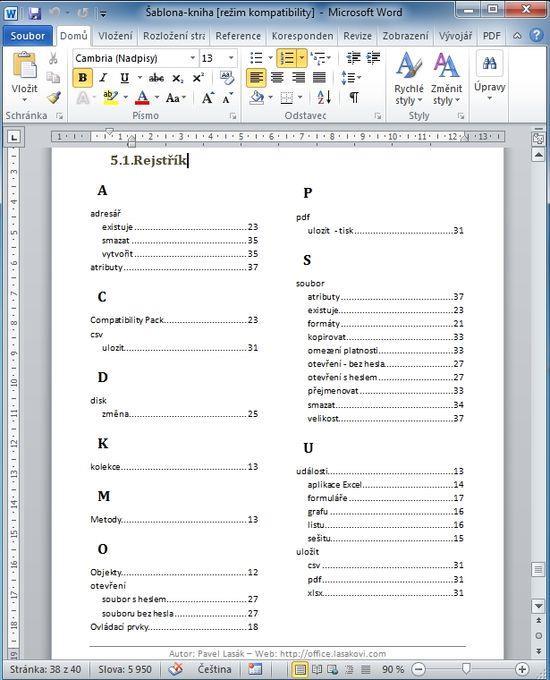Image resolution: width=550 pixels, height=680 pixels.
Task: Apply superscript formatting
Action: coord(198,78)
